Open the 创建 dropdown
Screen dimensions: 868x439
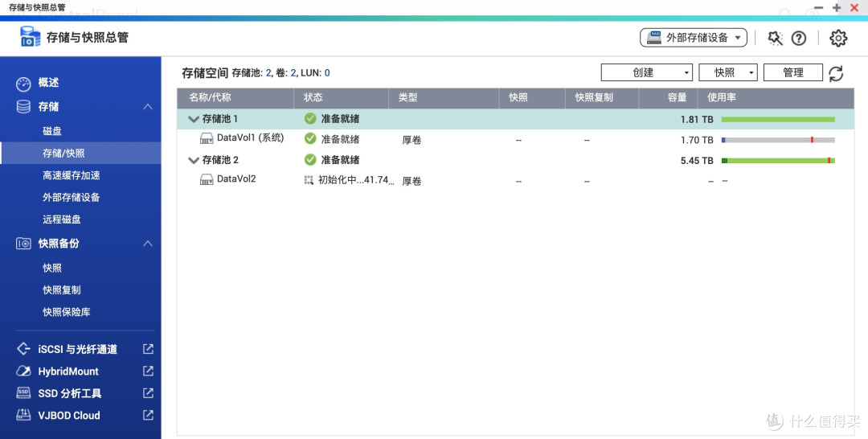pyautogui.click(x=646, y=72)
